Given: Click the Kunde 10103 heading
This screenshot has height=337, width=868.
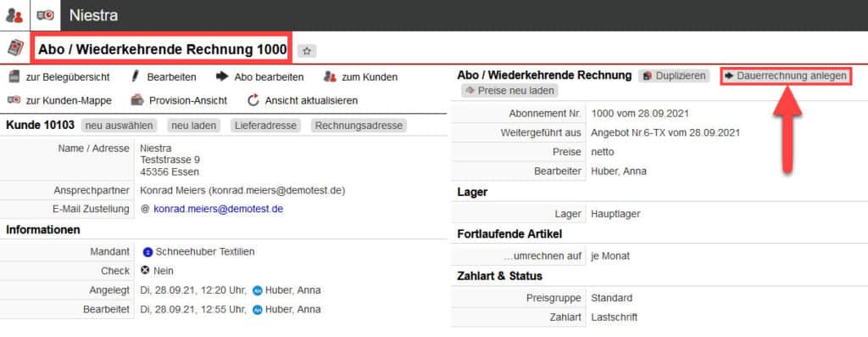Looking at the screenshot, I should click(x=41, y=126).
